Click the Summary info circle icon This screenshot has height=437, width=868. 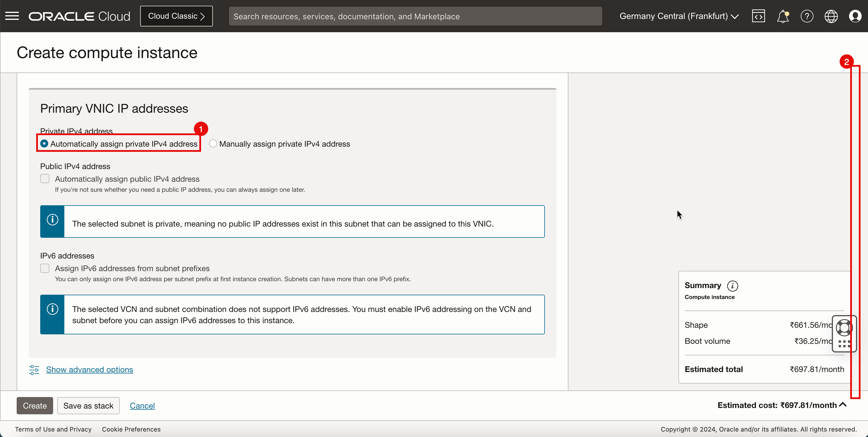click(733, 285)
